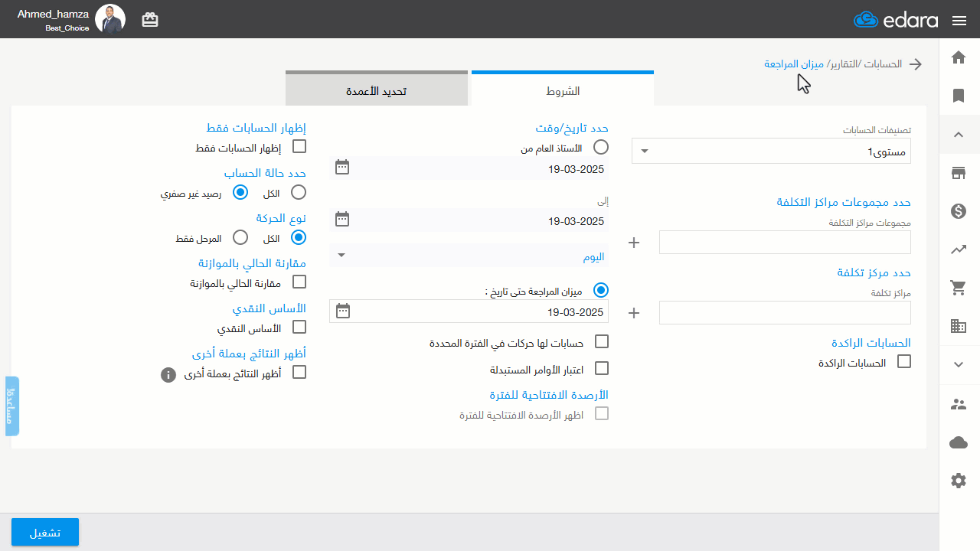The image size is (980, 551).
Task: Open the اليوم period dropdown
Action: coord(469,256)
